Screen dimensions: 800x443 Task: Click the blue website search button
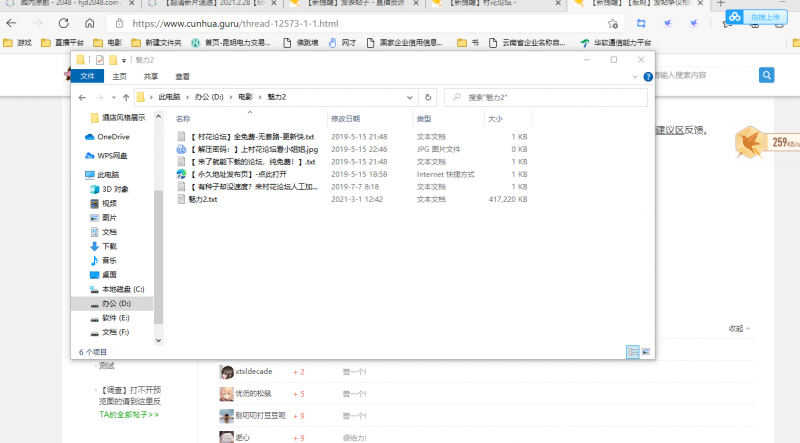767,75
